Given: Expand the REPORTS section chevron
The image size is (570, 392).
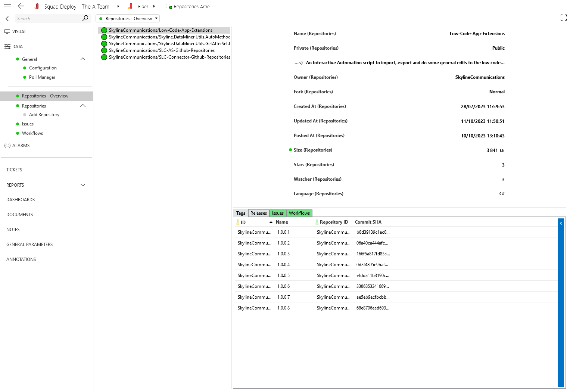Looking at the screenshot, I should (x=83, y=185).
